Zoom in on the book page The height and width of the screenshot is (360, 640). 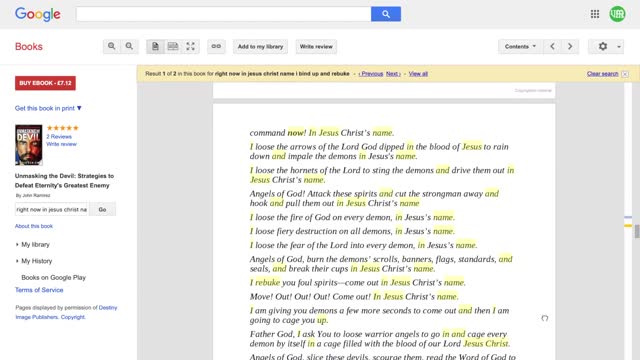(x=111, y=47)
